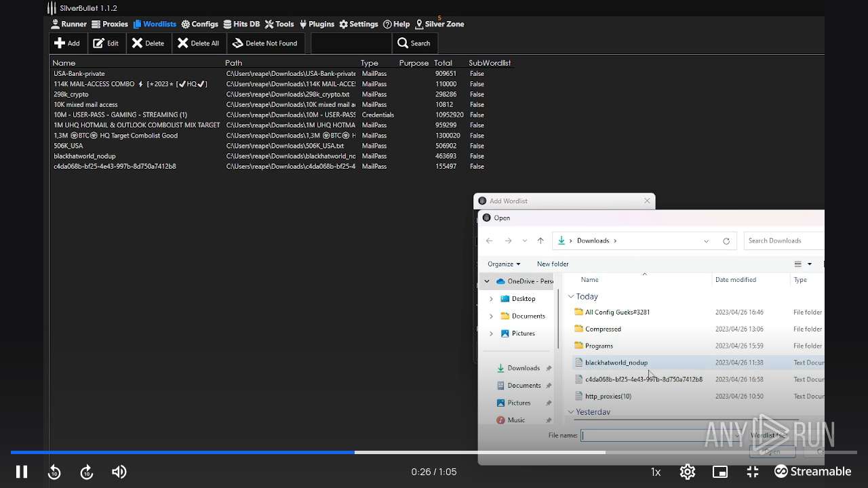Open the Hits DB tab
Image resolution: width=868 pixels, height=488 pixels.
tap(241, 24)
